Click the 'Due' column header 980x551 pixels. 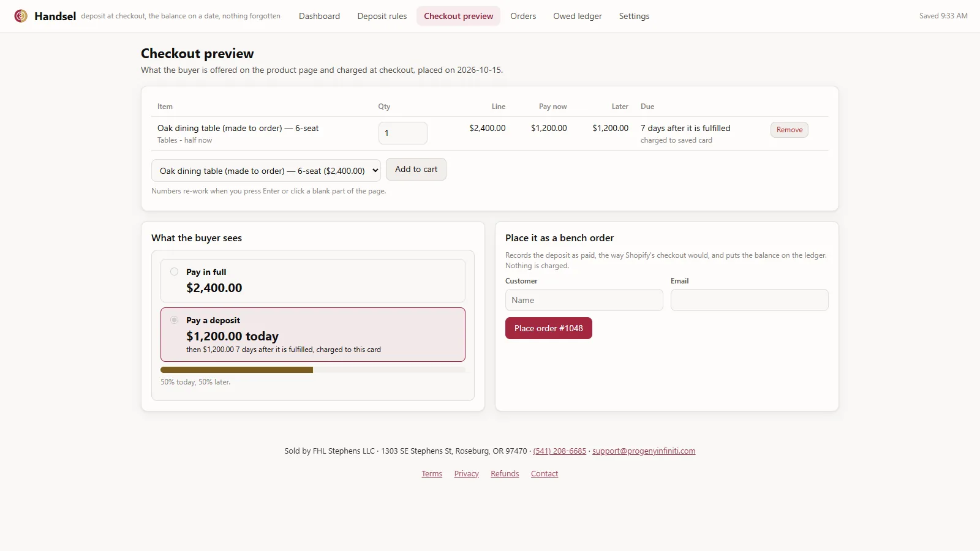pos(647,107)
